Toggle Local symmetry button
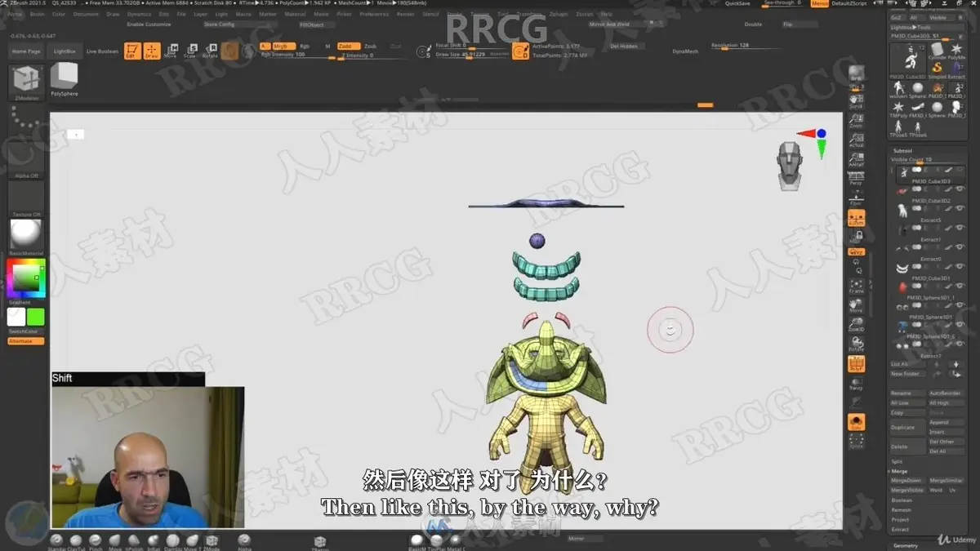This screenshot has height=551, width=980. coord(856,218)
